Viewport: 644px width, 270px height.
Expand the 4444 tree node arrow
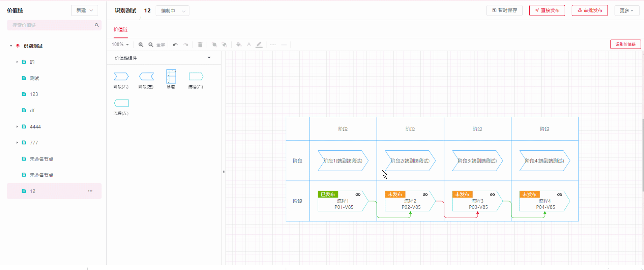point(17,127)
